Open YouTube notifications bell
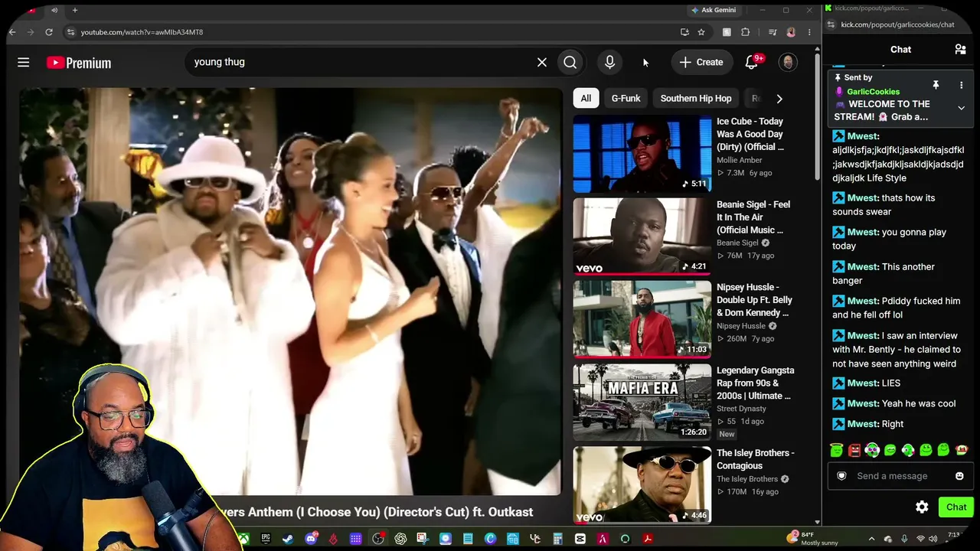This screenshot has height=551, width=980. [752, 62]
